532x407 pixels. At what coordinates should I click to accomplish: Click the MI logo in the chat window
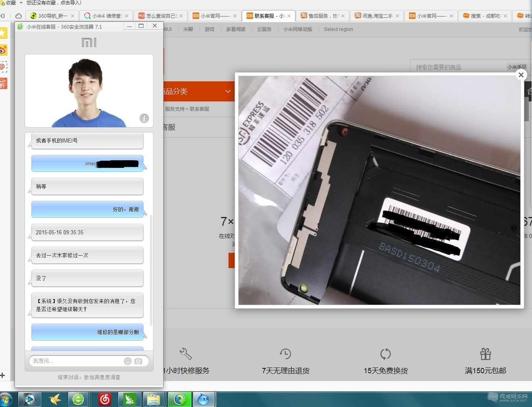coord(89,42)
